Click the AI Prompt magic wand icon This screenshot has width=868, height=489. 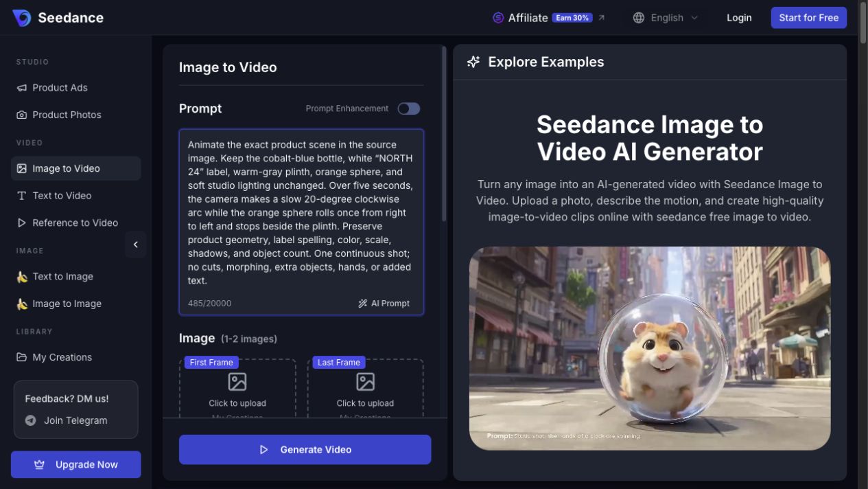coord(363,304)
